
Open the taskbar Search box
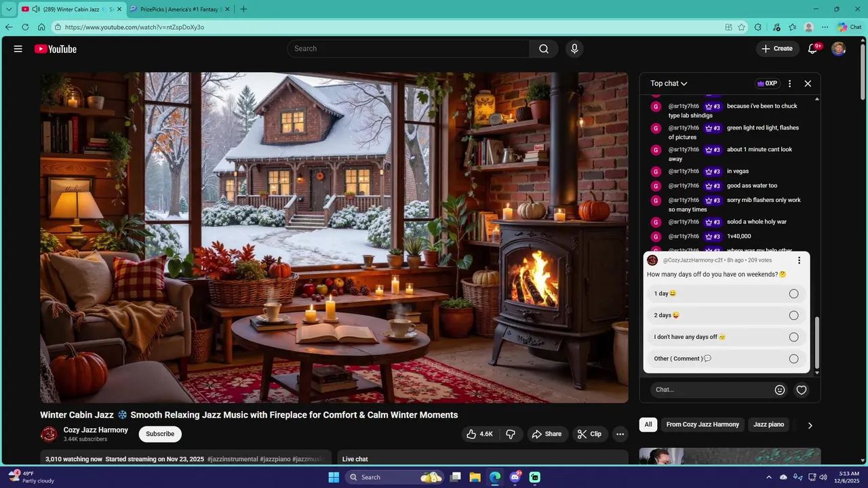click(395, 477)
